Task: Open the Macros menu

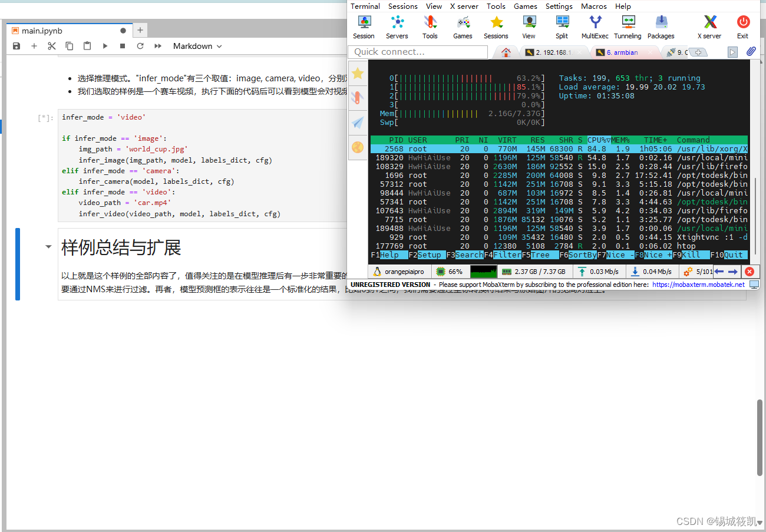Action: (x=594, y=6)
